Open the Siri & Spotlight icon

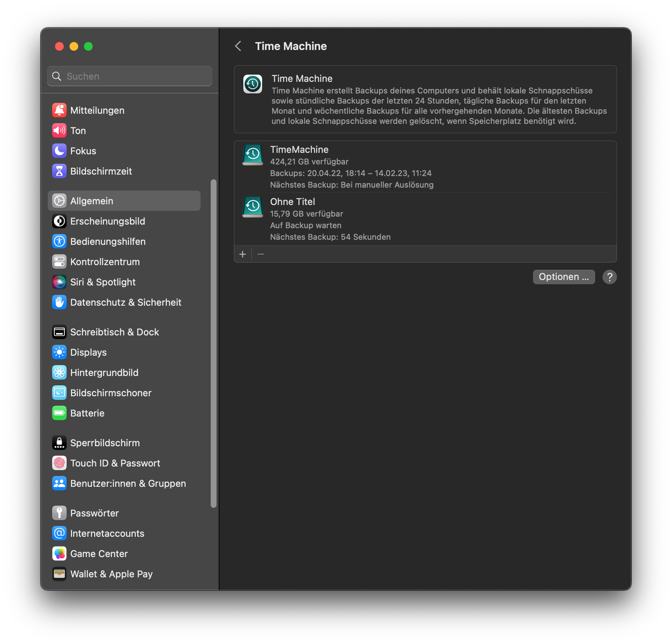coord(59,282)
